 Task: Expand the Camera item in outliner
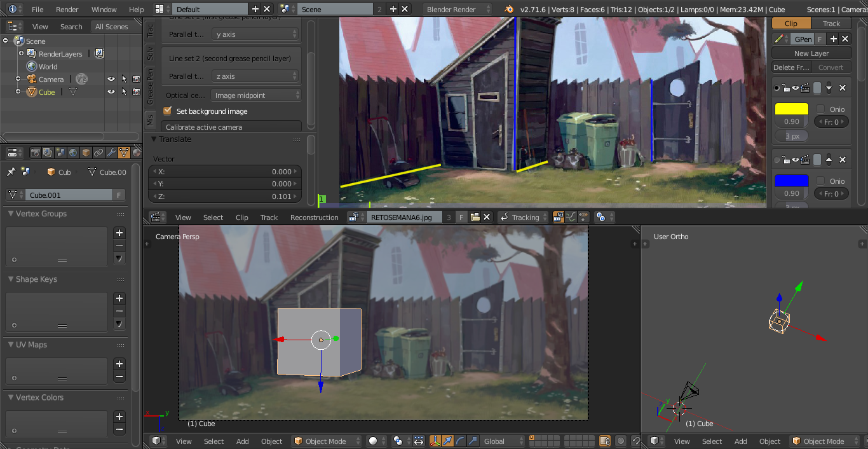click(x=18, y=79)
